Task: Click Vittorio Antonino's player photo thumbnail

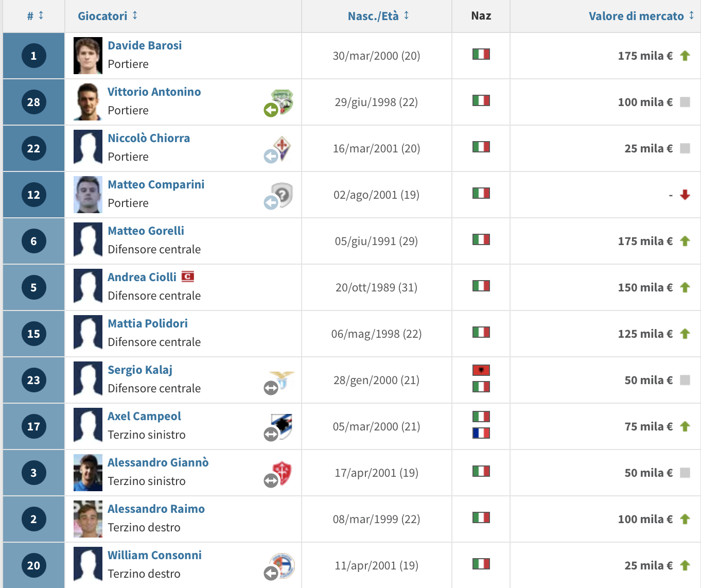Action: point(88,102)
